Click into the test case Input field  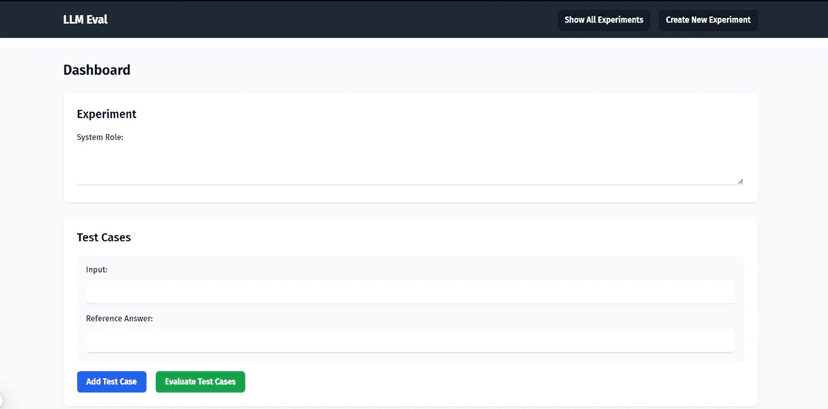[410, 291]
